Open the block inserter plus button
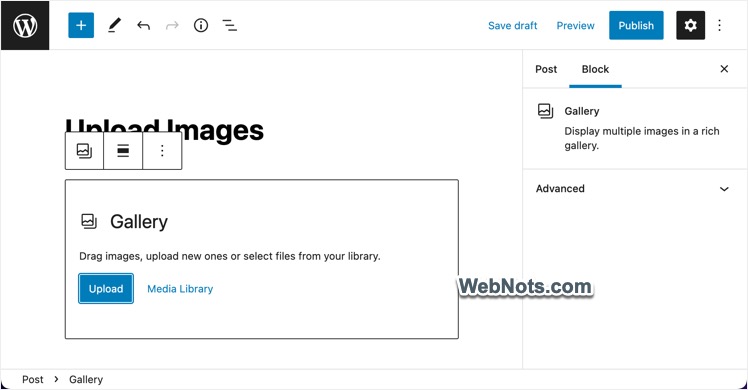The height and width of the screenshot is (390, 748). [81, 25]
